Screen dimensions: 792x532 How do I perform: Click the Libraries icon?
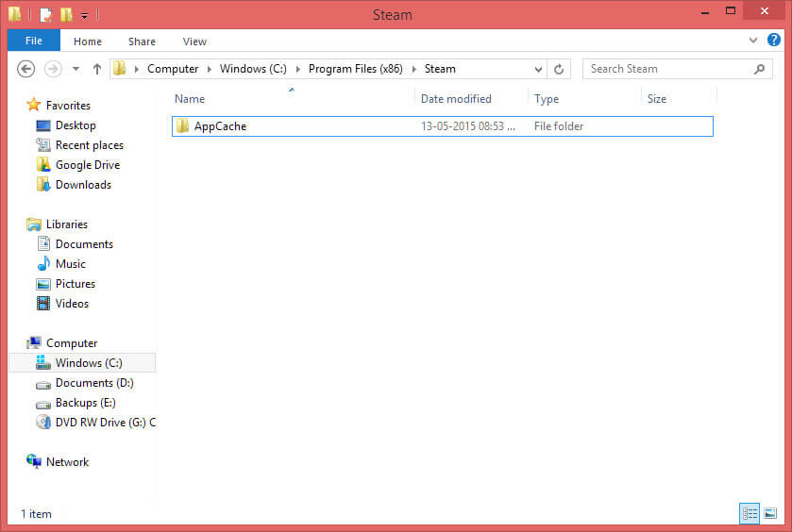pyautogui.click(x=34, y=224)
